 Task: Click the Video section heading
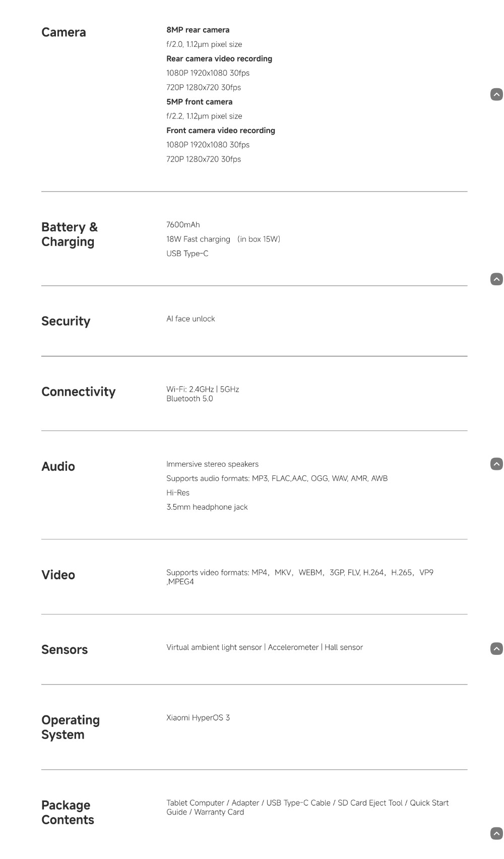point(58,575)
